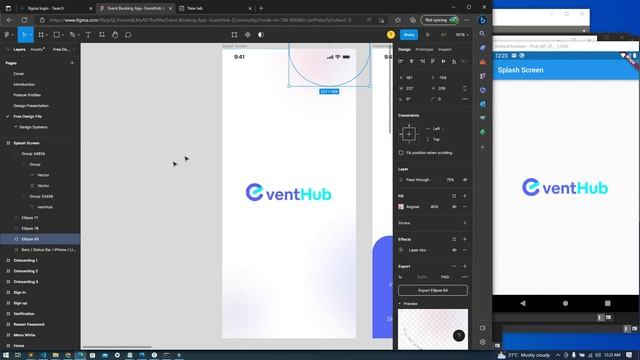Click the yellow user avatar

[391, 35]
